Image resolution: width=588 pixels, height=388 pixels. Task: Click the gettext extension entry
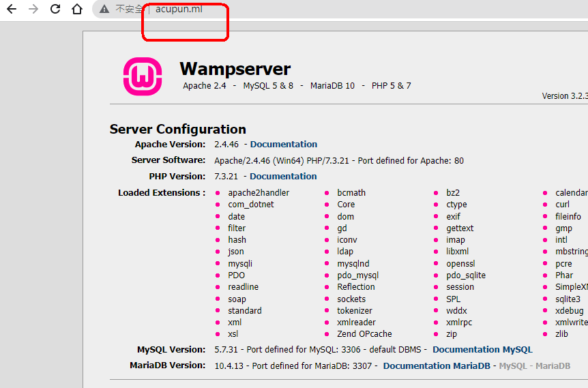pyautogui.click(x=460, y=228)
